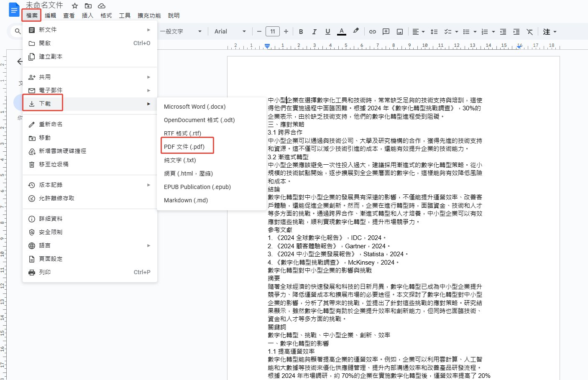Open the 格式 menu
The width and height of the screenshot is (588, 380).
[x=106, y=15]
